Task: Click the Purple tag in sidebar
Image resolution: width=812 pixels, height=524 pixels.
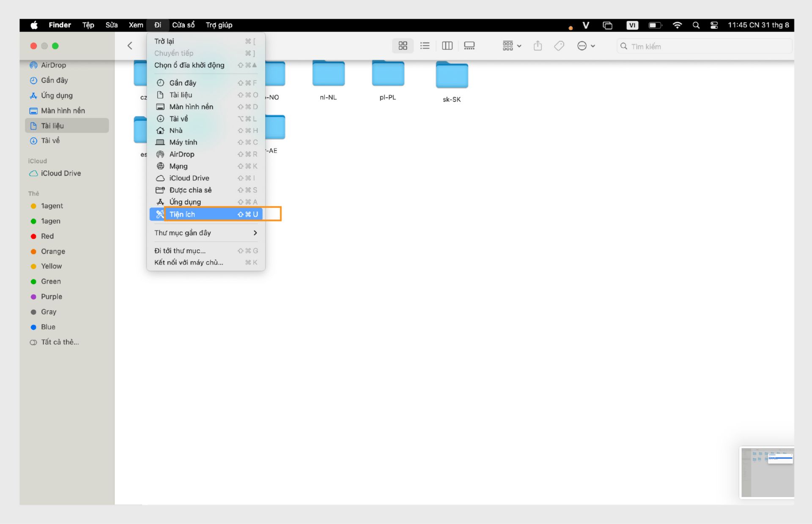Action: (51, 297)
